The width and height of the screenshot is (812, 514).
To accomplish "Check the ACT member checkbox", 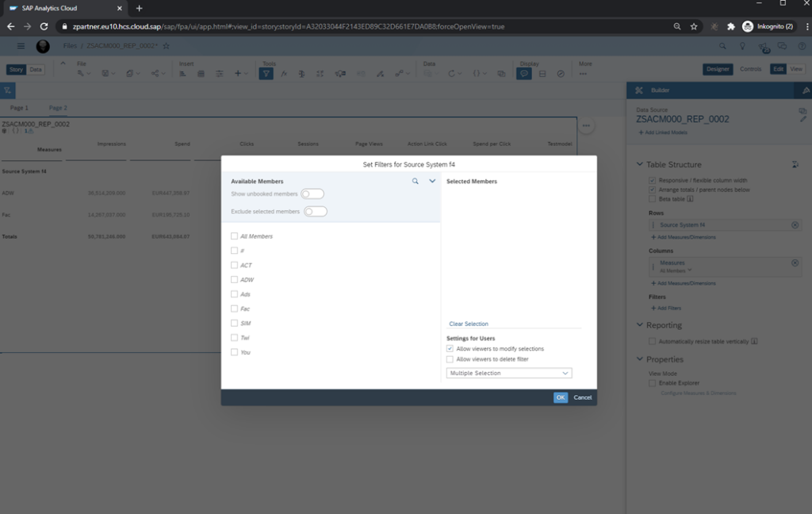I will (x=234, y=265).
